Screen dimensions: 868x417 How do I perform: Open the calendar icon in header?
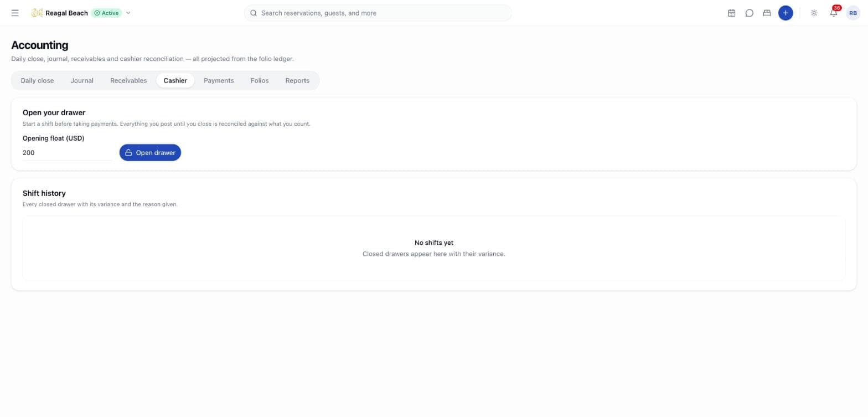[731, 13]
